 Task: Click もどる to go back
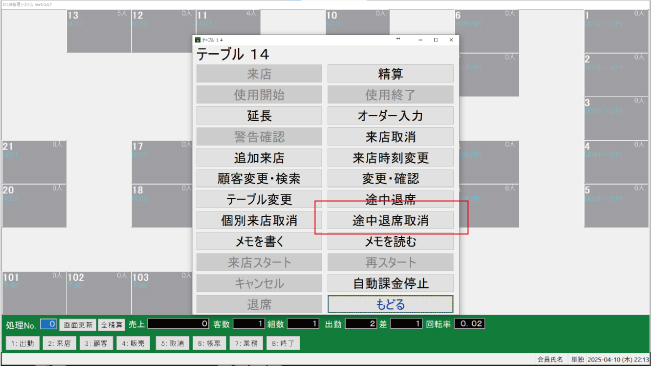[x=390, y=304]
